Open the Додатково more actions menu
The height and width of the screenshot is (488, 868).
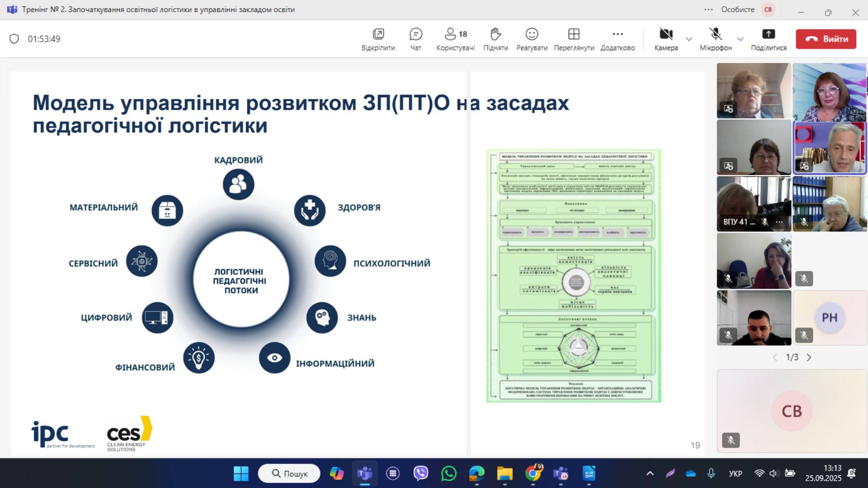click(x=618, y=39)
